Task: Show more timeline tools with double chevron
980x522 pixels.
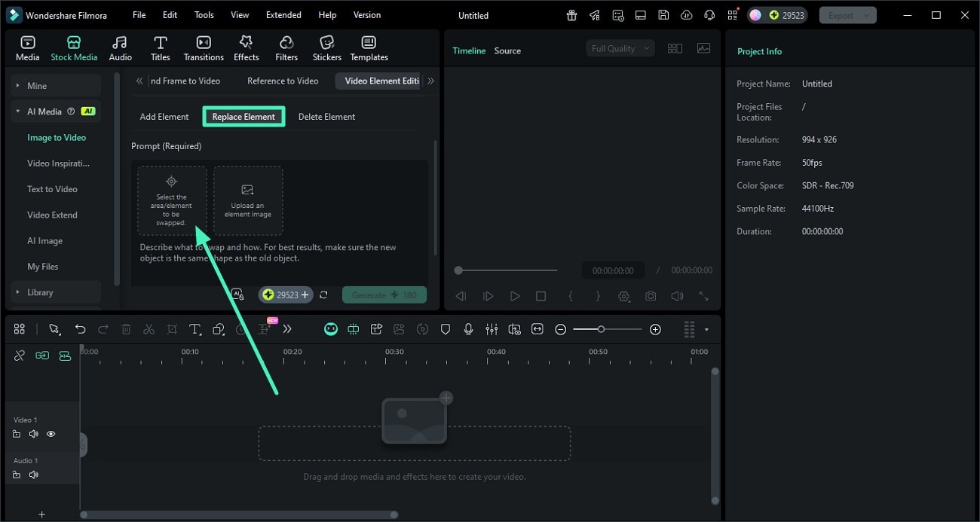Action: coord(287,329)
